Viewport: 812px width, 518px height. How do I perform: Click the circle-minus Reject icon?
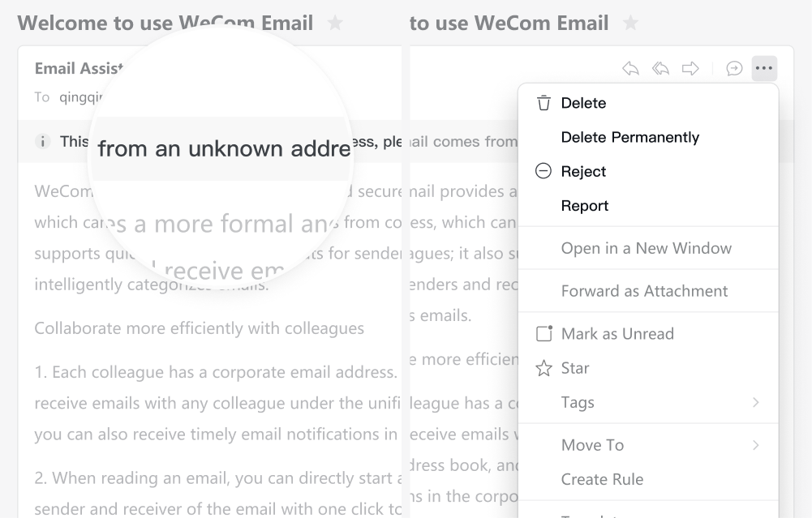(543, 171)
